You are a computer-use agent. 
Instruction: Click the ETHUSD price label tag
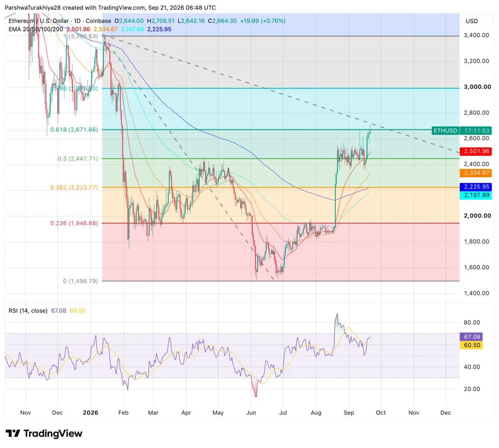click(445, 131)
